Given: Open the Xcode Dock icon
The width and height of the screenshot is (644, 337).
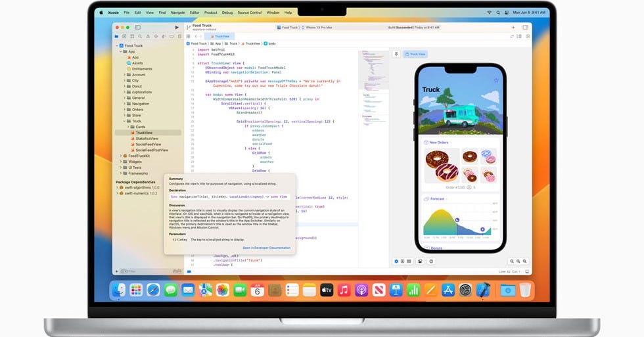Looking at the screenshot, I should [x=482, y=290].
